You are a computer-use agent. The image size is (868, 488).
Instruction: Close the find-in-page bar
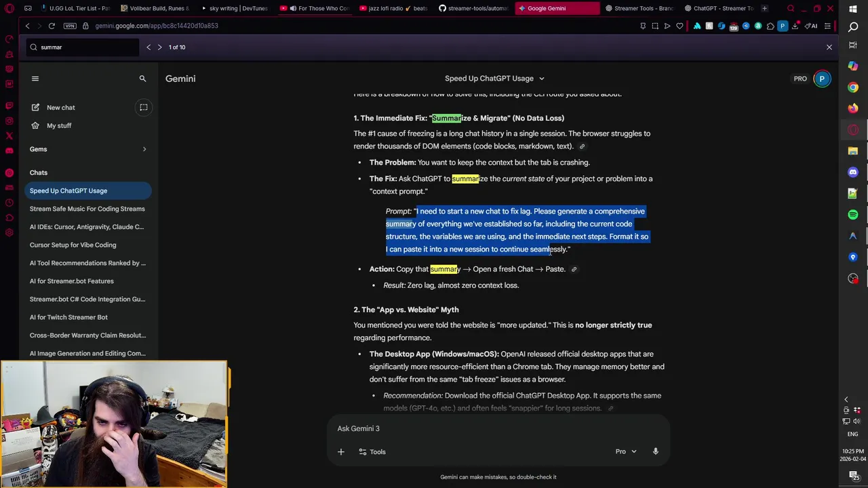click(x=829, y=47)
